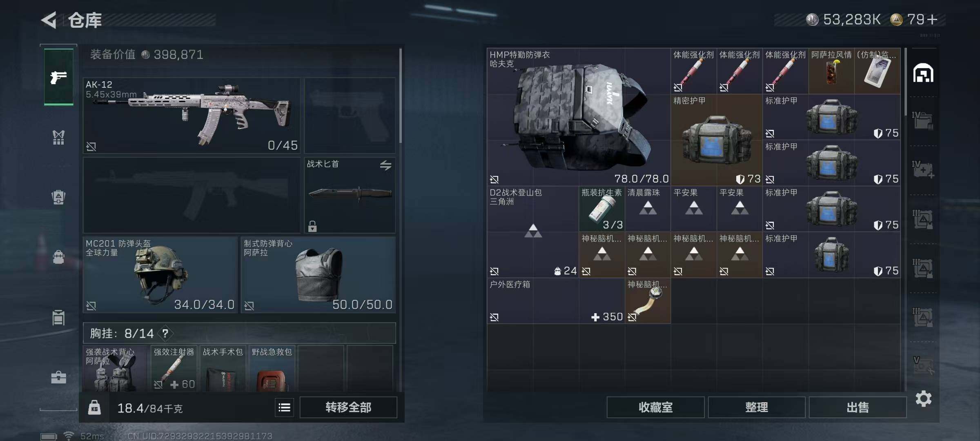Open the list view icon near 转移全部

(x=284, y=407)
